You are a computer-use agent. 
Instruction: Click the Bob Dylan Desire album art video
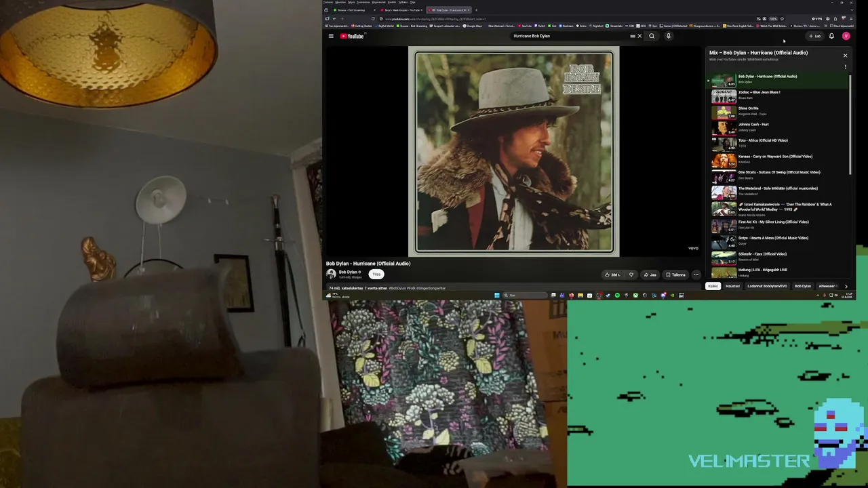click(x=514, y=152)
